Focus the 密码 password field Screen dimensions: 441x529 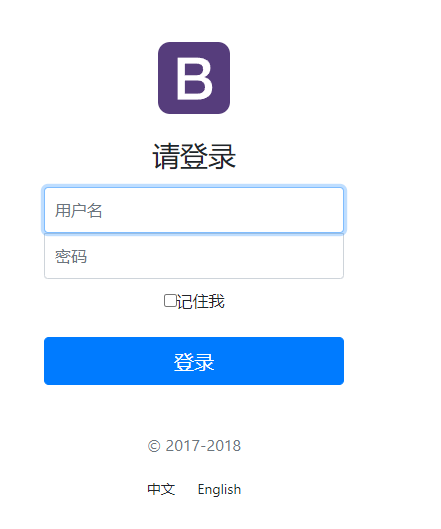tap(194, 256)
